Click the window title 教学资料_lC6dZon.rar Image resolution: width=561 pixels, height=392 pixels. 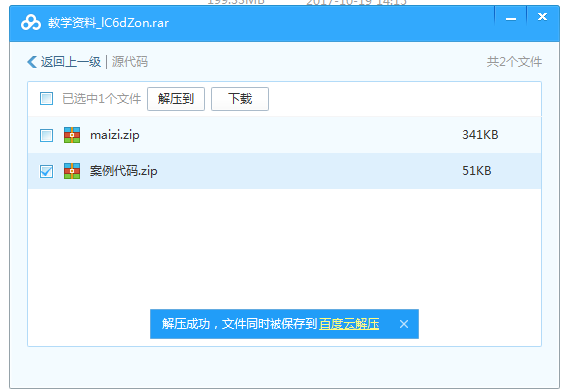pyautogui.click(x=108, y=23)
